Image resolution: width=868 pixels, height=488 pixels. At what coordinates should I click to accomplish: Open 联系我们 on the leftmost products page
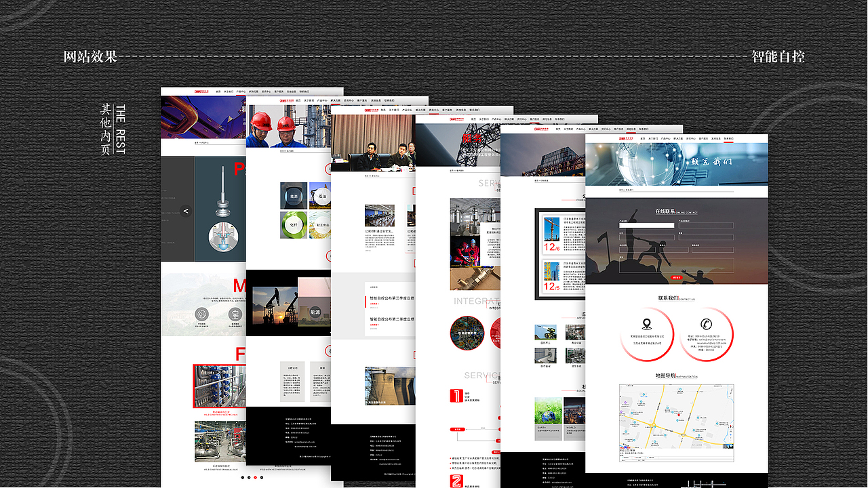pos(303,91)
